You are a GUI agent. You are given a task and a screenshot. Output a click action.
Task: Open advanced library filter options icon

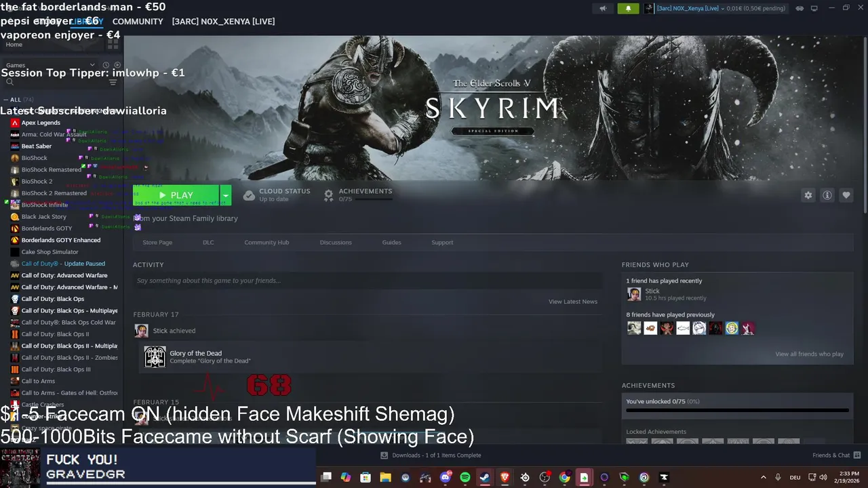(113, 82)
